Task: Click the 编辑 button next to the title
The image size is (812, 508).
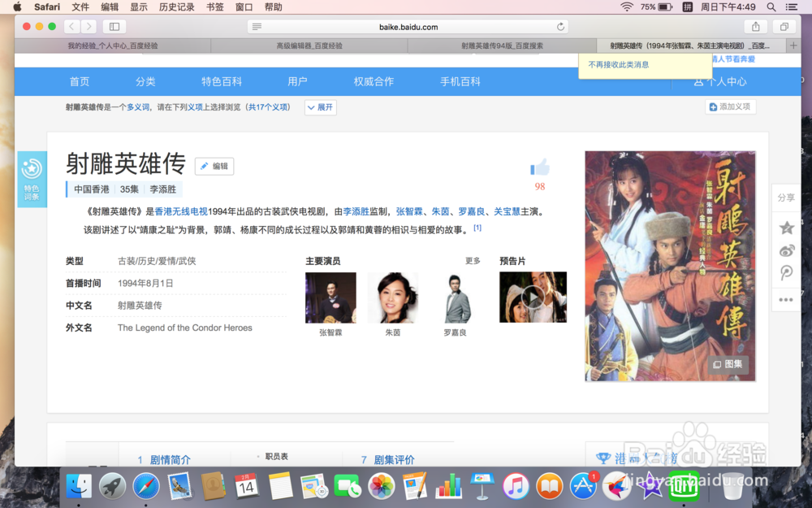Action: click(214, 166)
